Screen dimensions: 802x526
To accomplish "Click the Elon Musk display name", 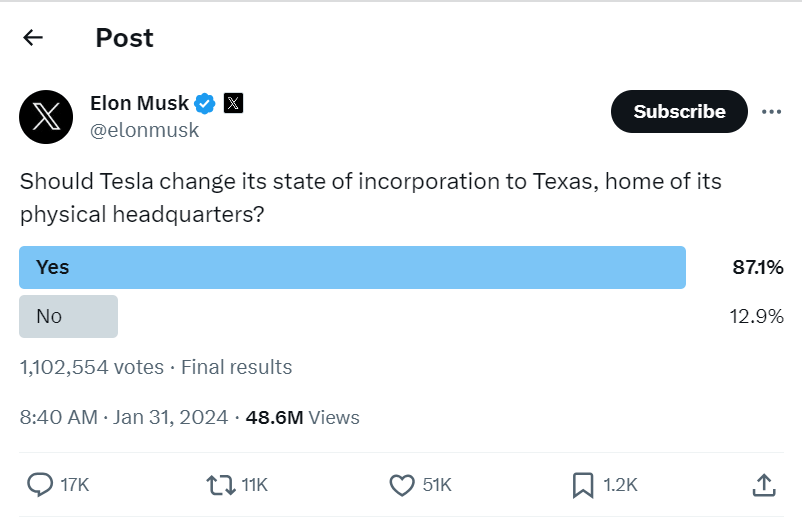I will click(139, 103).
